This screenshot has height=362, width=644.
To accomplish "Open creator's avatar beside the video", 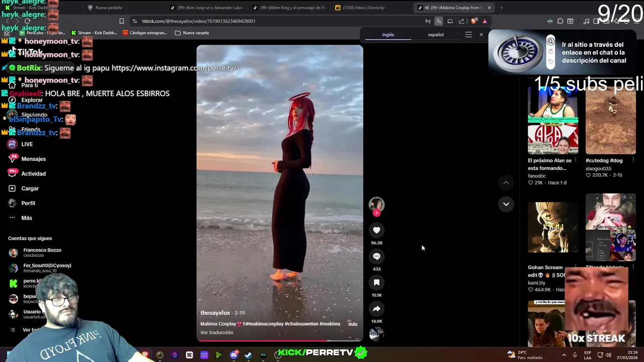I will [x=376, y=204].
